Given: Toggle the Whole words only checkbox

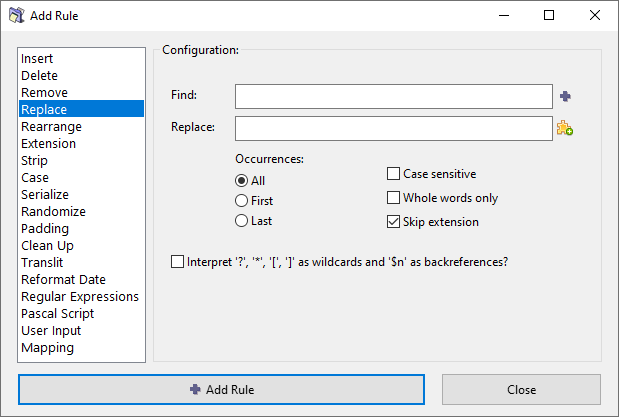Looking at the screenshot, I should click(x=394, y=198).
